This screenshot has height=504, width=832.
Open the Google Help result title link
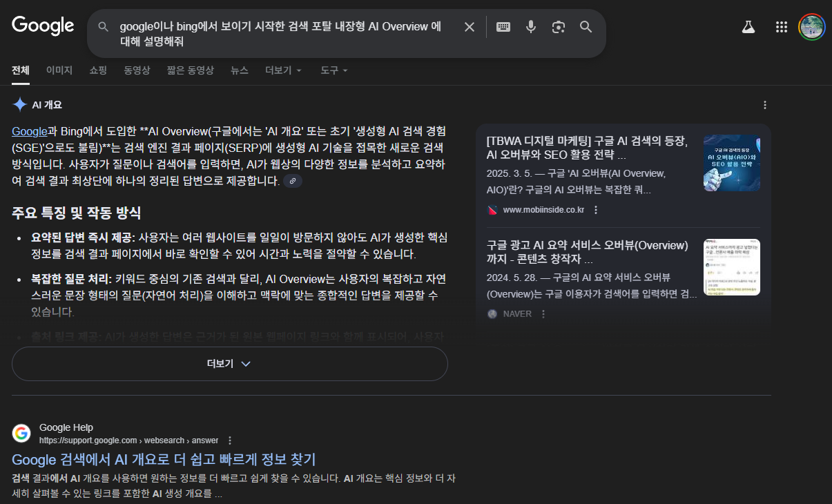164,459
